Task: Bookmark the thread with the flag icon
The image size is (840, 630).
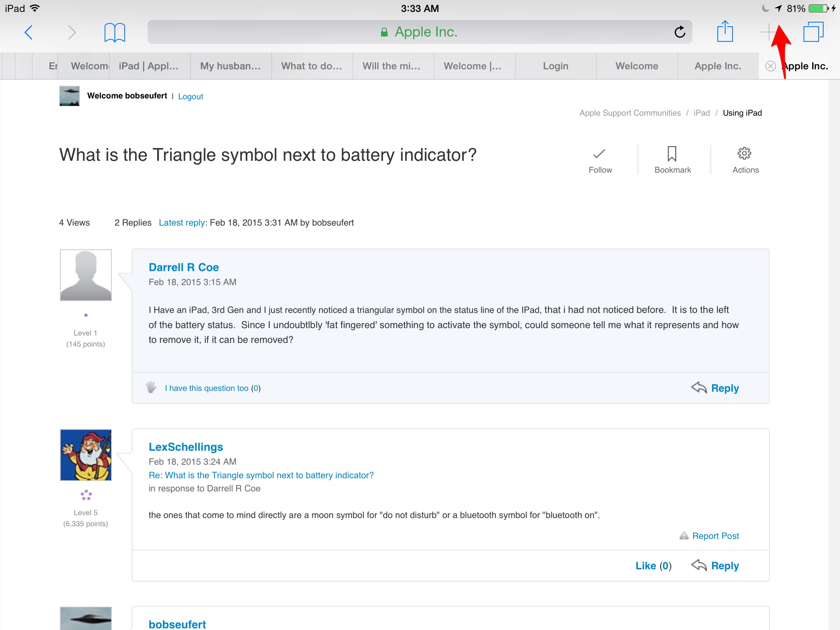Action: pyautogui.click(x=672, y=159)
